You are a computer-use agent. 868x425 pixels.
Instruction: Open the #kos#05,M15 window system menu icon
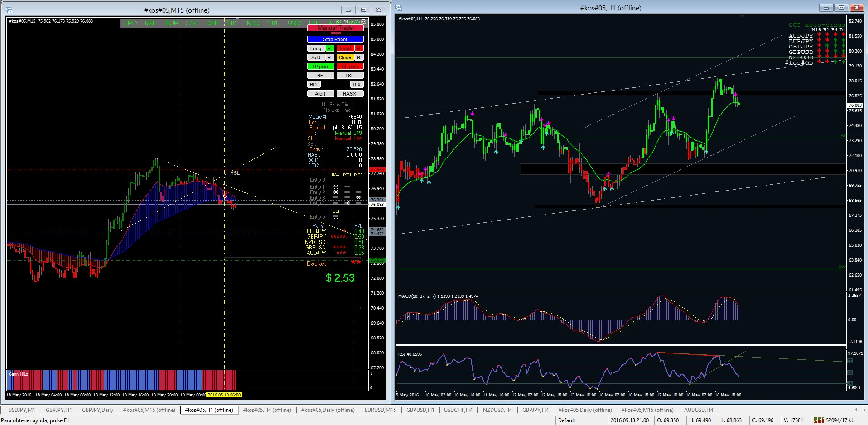click(x=10, y=10)
